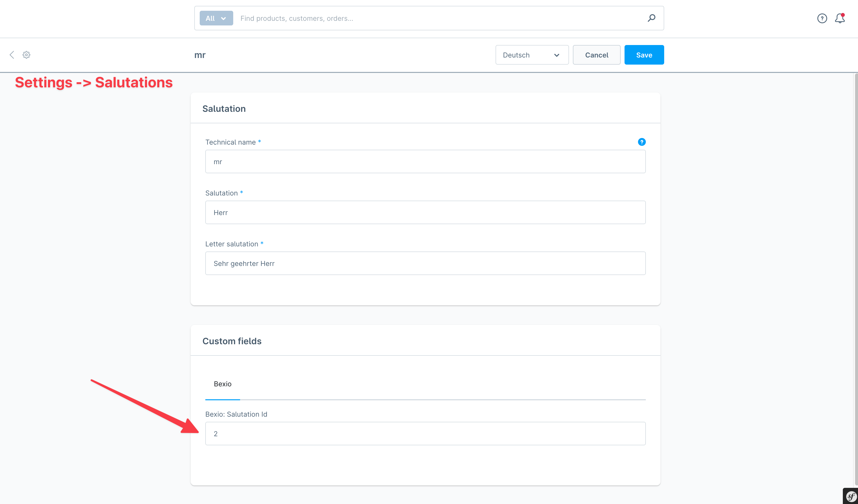Open the notifications bell icon

pos(840,18)
